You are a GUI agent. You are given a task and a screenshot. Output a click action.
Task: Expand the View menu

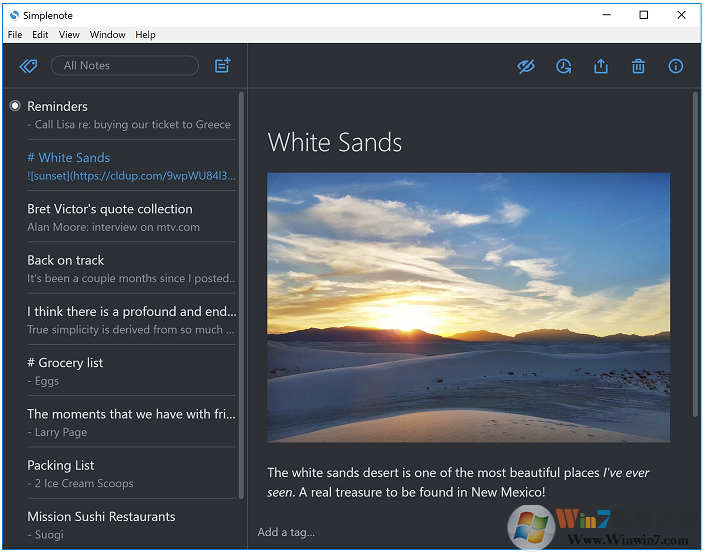pyautogui.click(x=69, y=35)
